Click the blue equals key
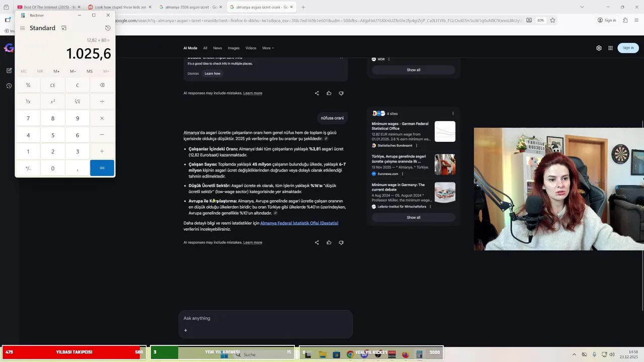Image resolution: width=644 pixels, height=362 pixels. (x=102, y=168)
